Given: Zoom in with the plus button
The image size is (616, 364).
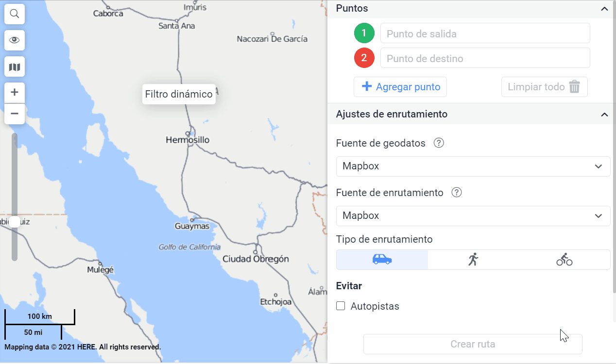Looking at the screenshot, I should pyautogui.click(x=15, y=92).
